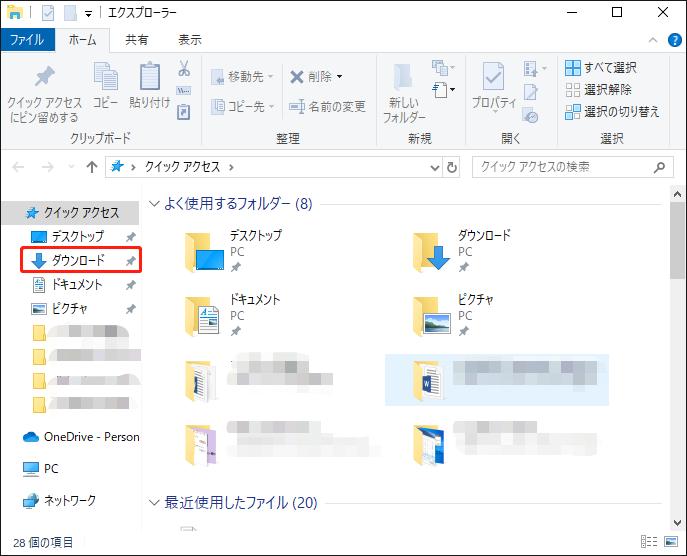Select the 共有 ribbon tab
Screen dimensions: 687x556
coord(137,40)
